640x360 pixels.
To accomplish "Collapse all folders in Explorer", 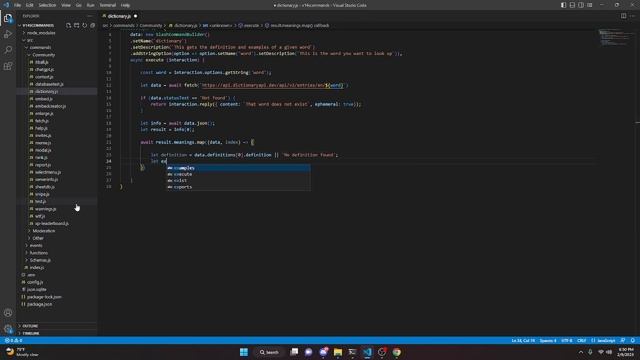I will coord(93,25).
